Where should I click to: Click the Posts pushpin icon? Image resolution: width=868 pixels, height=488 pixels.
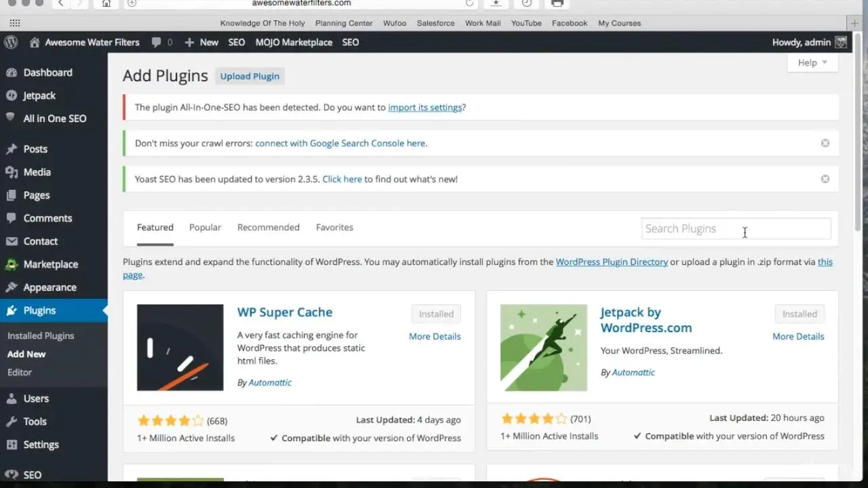[12, 149]
